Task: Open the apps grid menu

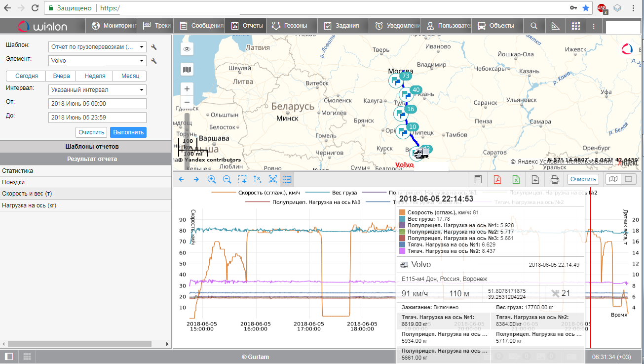Action: tap(575, 26)
